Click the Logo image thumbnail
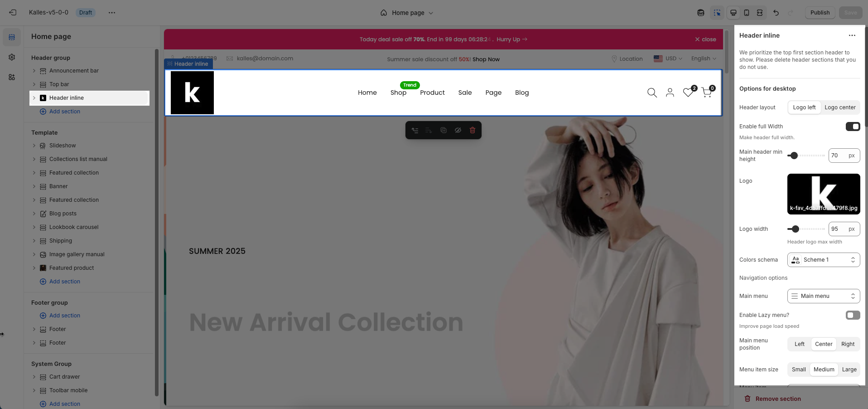This screenshot has height=409, width=868. 824,194
